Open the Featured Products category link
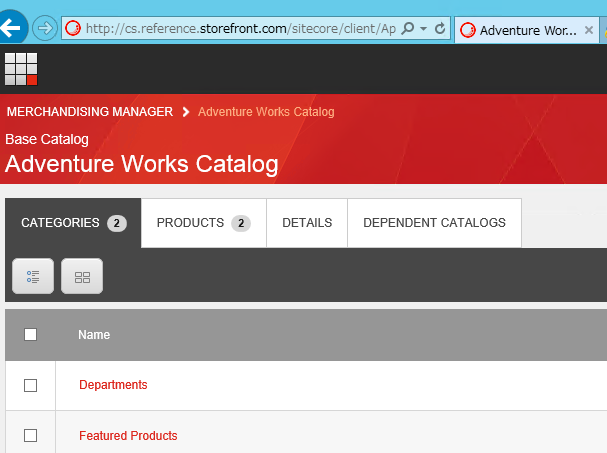 (x=128, y=436)
